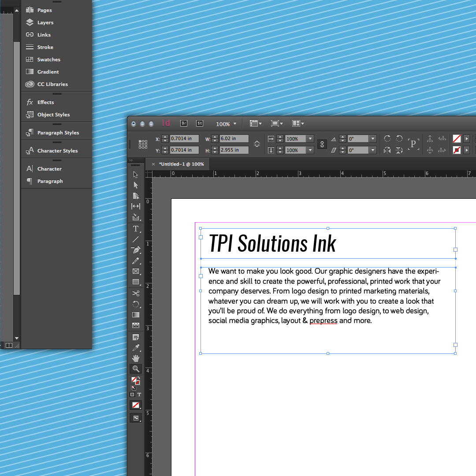Click Apply None swatch in toolbox
This screenshot has width=476, height=476.
tap(135, 405)
